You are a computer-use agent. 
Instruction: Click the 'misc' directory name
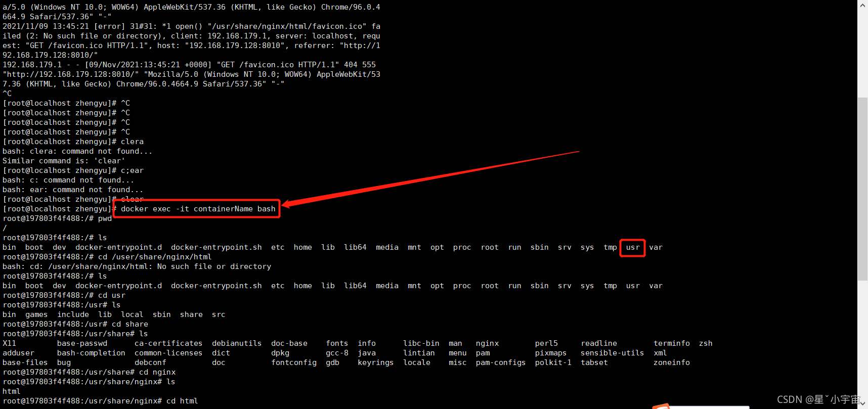[458, 362]
